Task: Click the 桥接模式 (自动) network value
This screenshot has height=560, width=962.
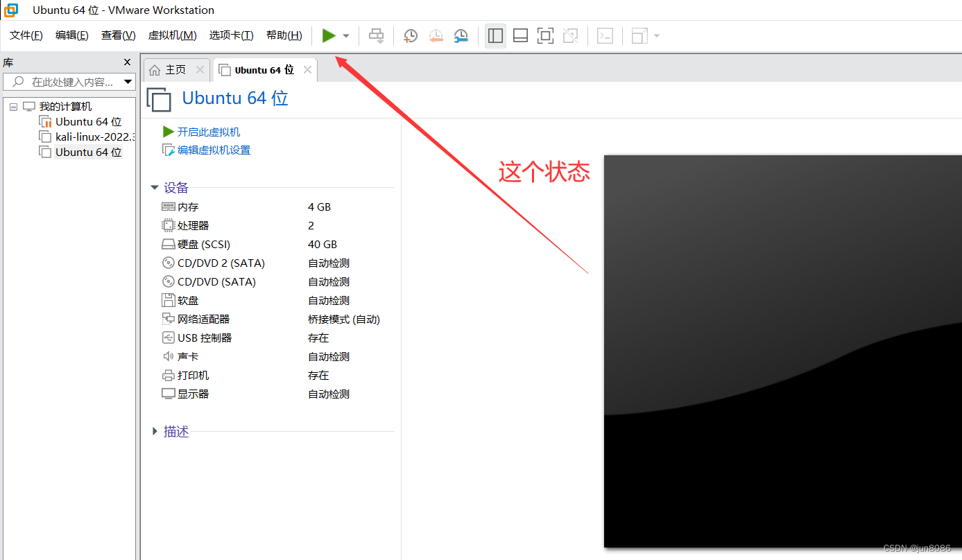Action: (344, 320)
